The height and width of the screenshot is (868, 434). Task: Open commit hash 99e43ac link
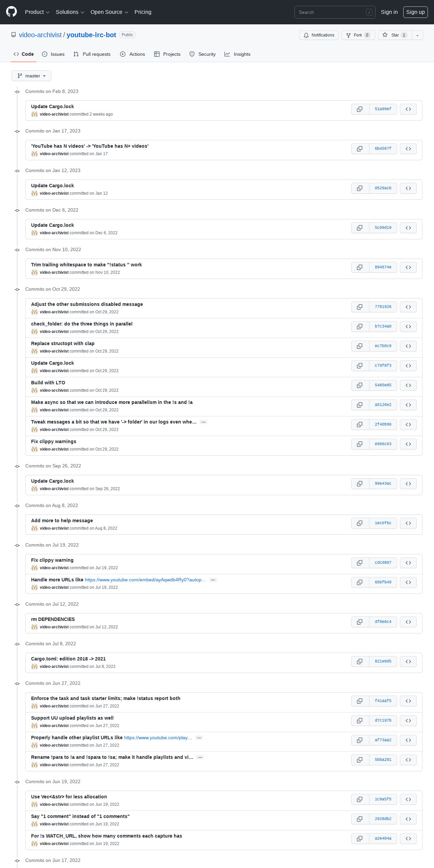click(x=383, y=484)
